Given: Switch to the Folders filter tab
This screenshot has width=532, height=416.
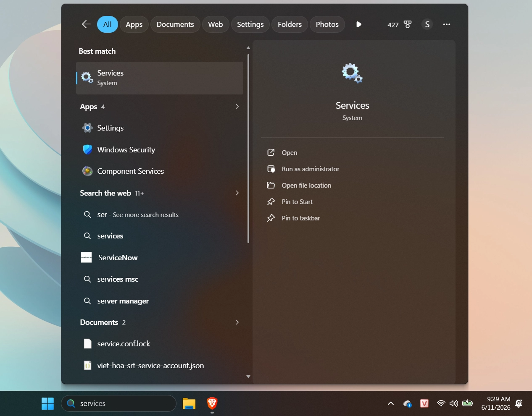Looking at the screenshot, I should 290,24.
